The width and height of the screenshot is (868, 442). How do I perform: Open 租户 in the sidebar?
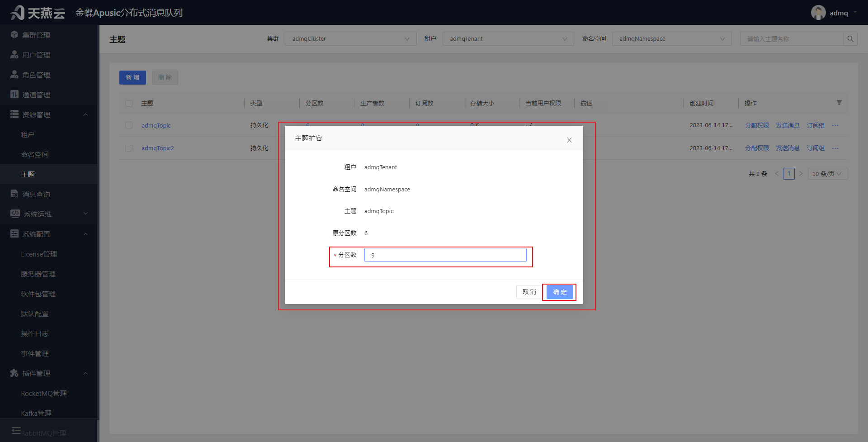pos(28,134)
